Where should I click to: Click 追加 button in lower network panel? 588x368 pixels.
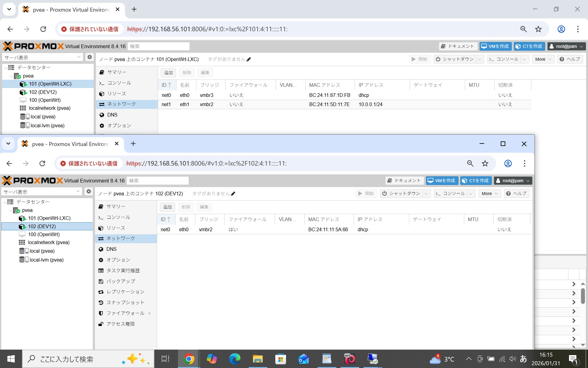168,207
